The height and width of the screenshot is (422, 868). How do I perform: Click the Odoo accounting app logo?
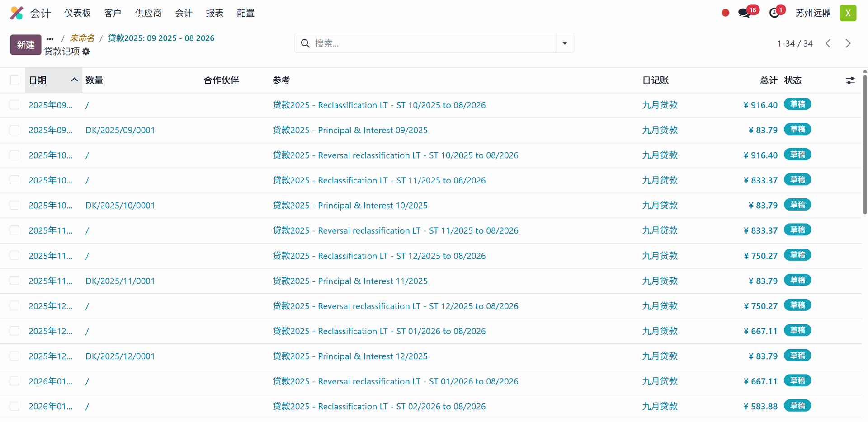point(17,13)
